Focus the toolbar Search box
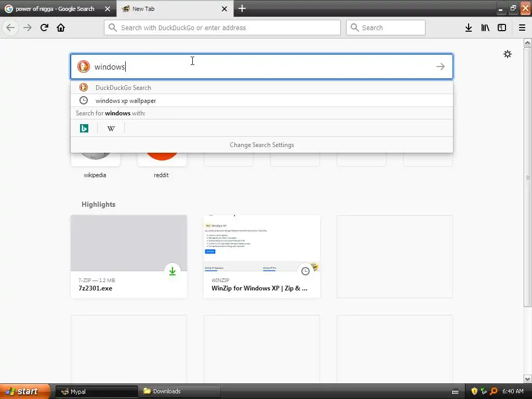This screenshot has width=532, height=399. click(x=385, y=28)
